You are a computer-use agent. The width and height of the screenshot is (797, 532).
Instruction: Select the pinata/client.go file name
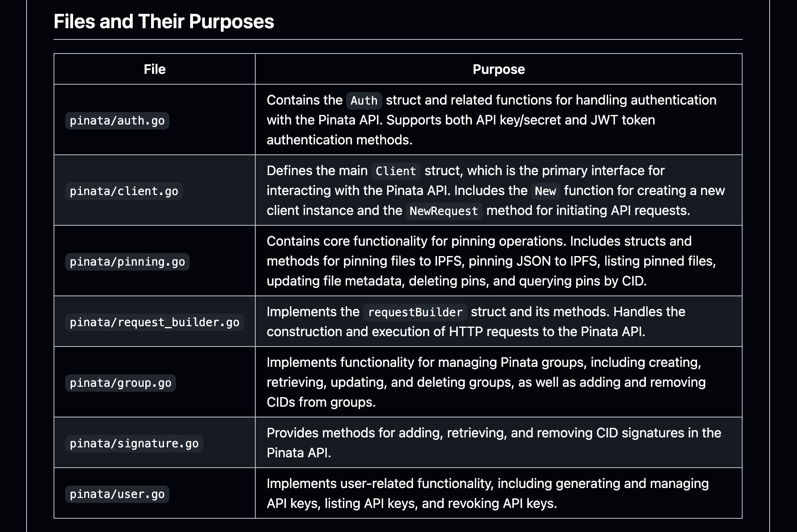[124, 191]
